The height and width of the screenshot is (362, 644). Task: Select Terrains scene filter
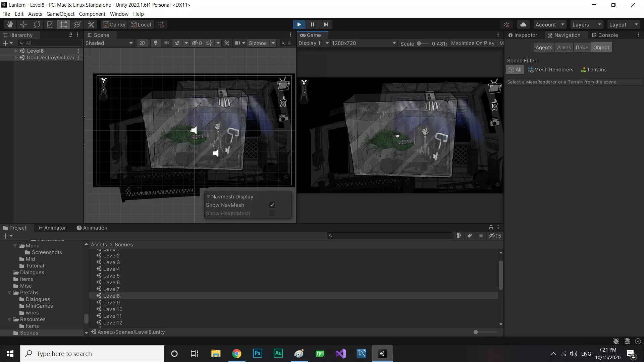594,70
